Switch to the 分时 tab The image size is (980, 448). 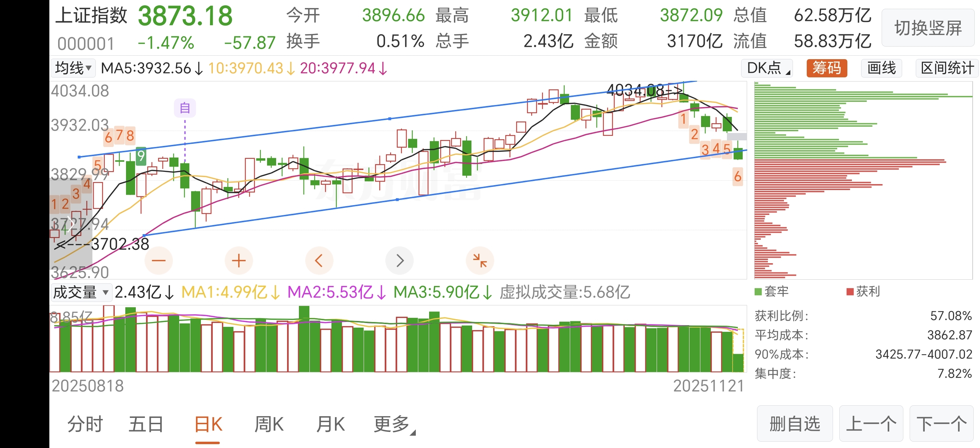pos(85,424)
